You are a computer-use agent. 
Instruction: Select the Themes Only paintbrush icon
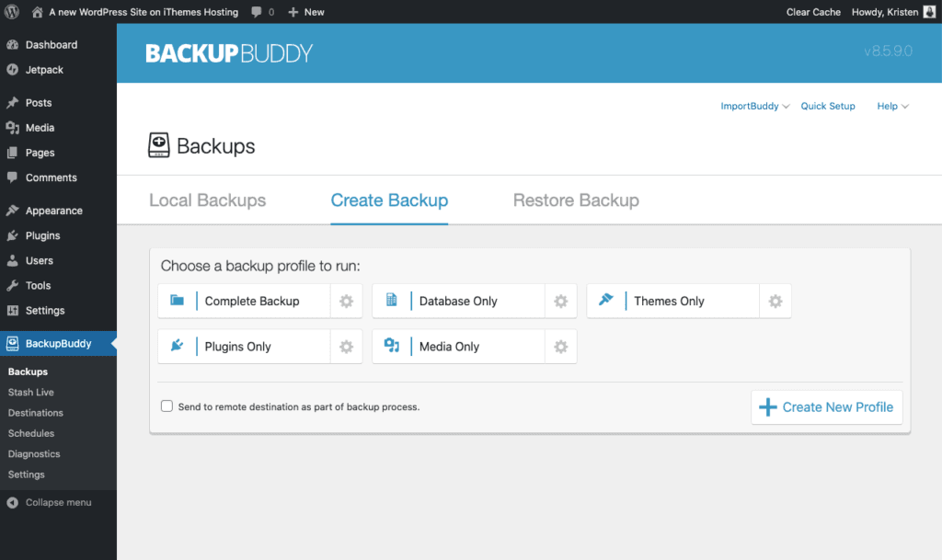coord(605,301)
